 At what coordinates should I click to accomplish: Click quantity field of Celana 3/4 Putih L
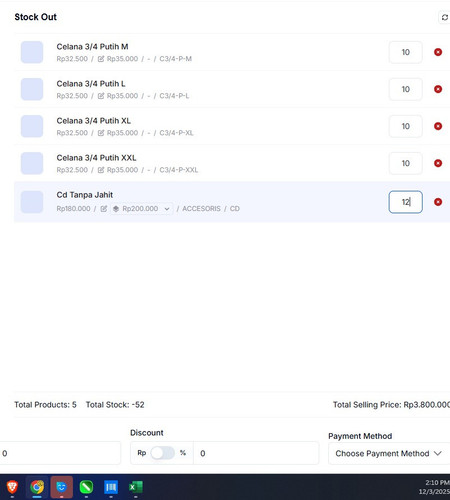405,89
